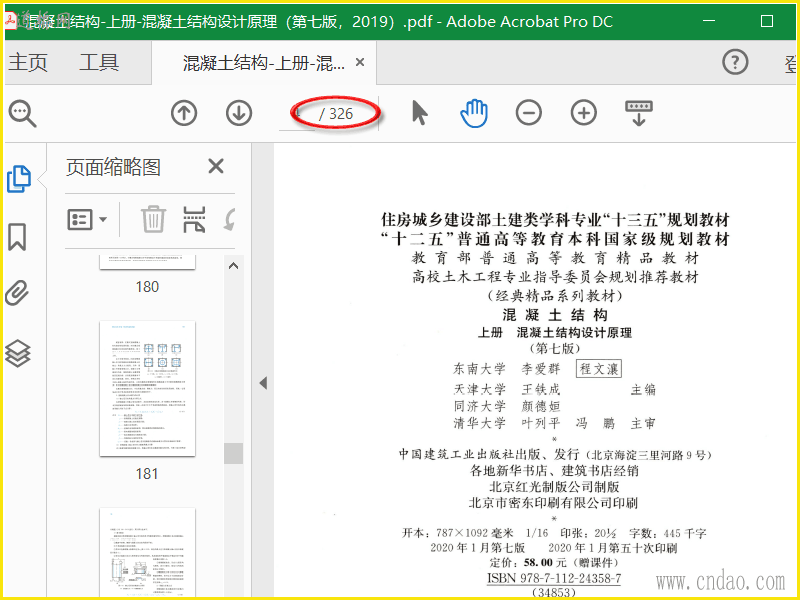This screenshot has width=800, height=600.
Task: Click the 页面缩略图 panel title
Action: pyautogui.click(x=113, y=167)
